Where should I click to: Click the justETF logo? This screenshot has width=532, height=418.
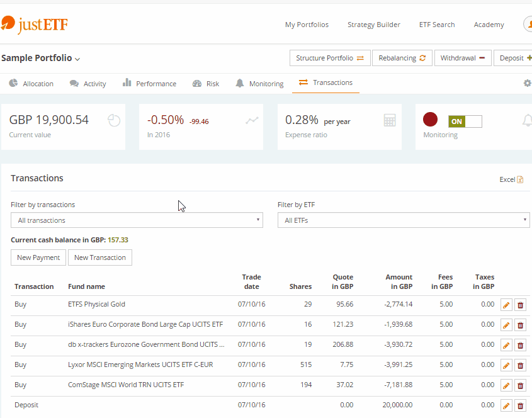click(x=35, y=25)
